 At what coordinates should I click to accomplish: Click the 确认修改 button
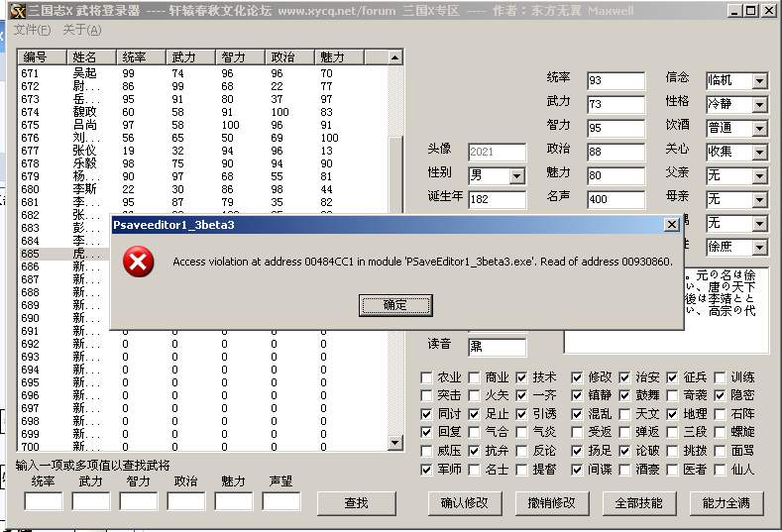(x=465, y=502)
